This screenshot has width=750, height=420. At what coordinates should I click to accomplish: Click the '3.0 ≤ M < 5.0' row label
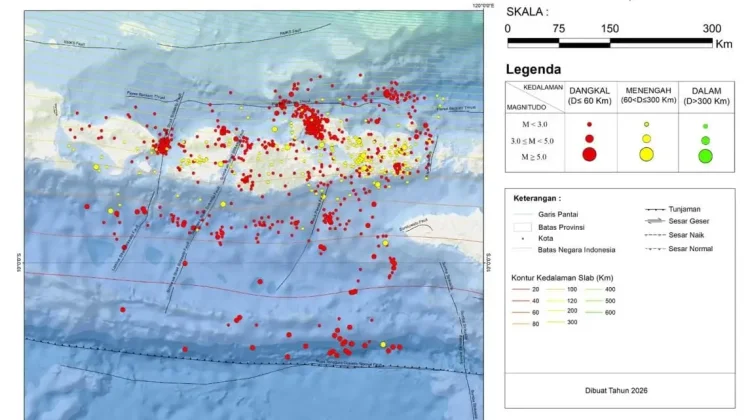tap(532, 141)
